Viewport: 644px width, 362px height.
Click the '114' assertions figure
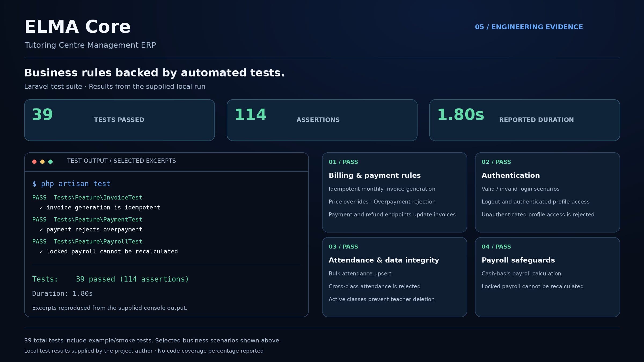point(251,114)
